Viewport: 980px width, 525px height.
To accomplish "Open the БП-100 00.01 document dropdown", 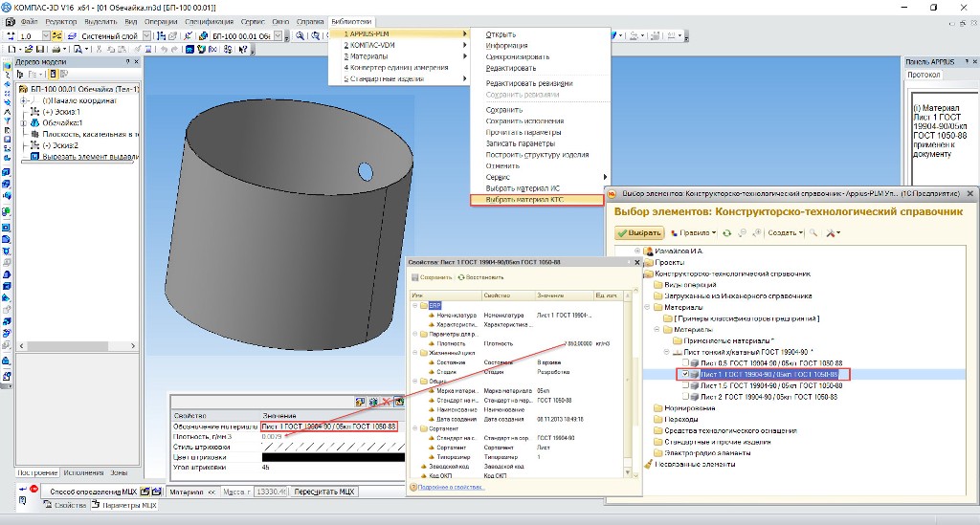I will coord(278,35).
